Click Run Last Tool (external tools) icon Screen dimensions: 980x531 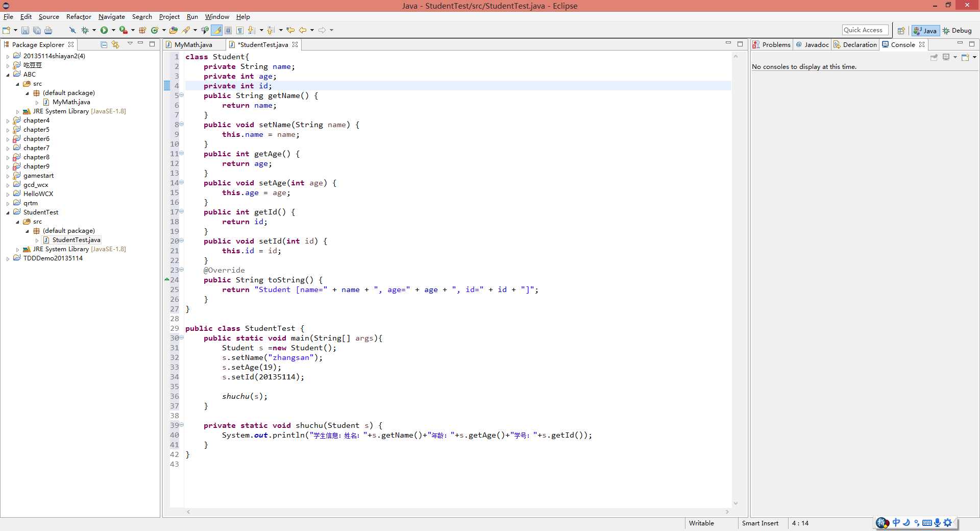pyautogui.click(x=124, y=31)
